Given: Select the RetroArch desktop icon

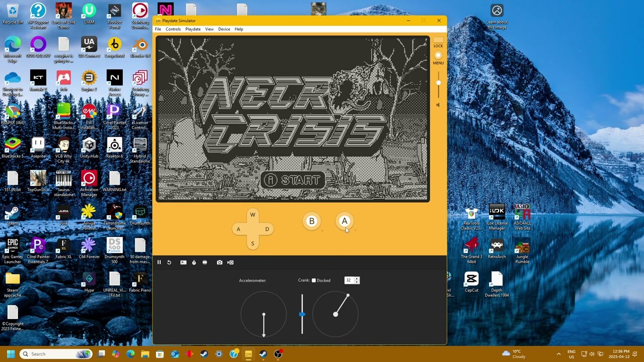Looking at the screenshot, I should 497,248.
